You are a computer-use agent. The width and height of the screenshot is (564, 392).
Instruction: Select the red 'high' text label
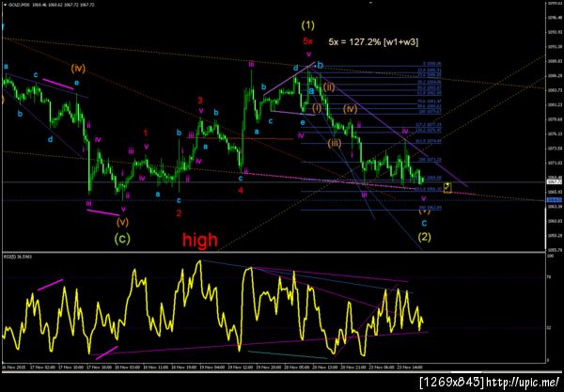tap(200, 240)
